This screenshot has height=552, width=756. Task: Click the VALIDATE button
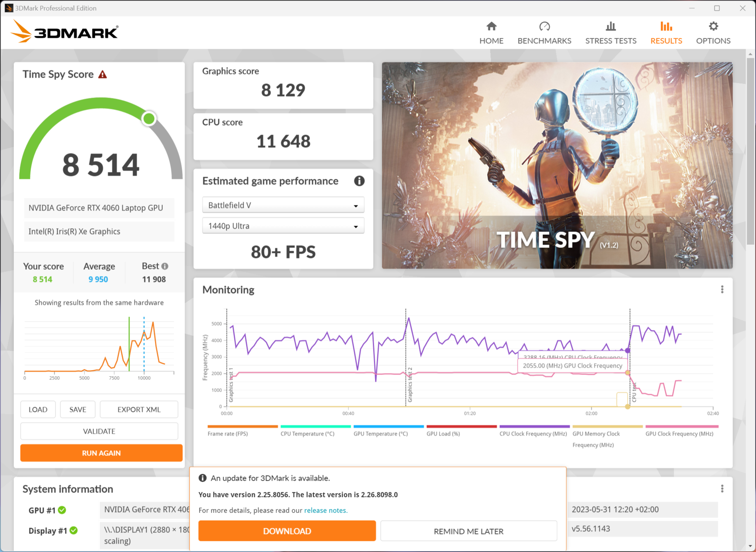99,431
